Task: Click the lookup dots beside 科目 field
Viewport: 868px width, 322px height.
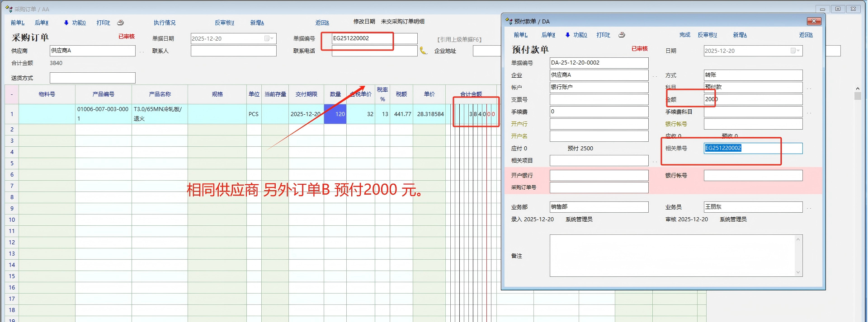Action: (809, 88)
